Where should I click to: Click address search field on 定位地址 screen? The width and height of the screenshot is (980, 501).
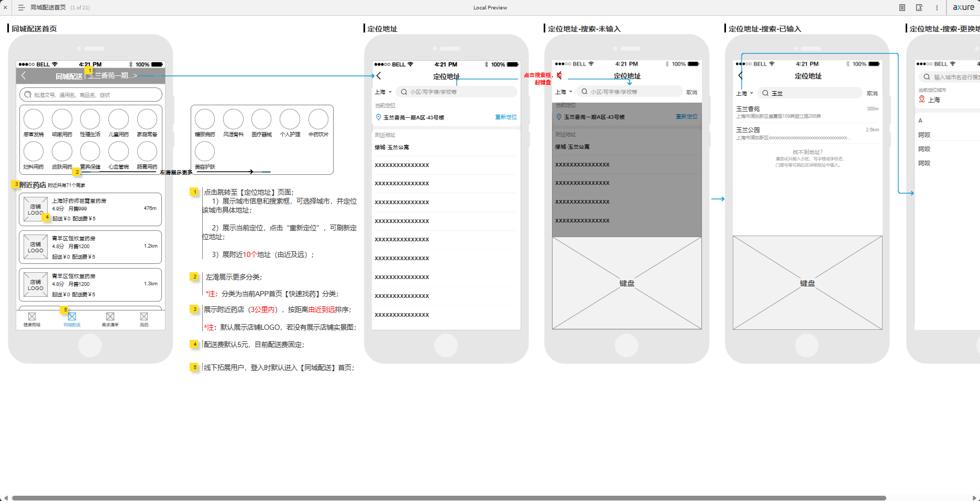(x=456, y=92)
